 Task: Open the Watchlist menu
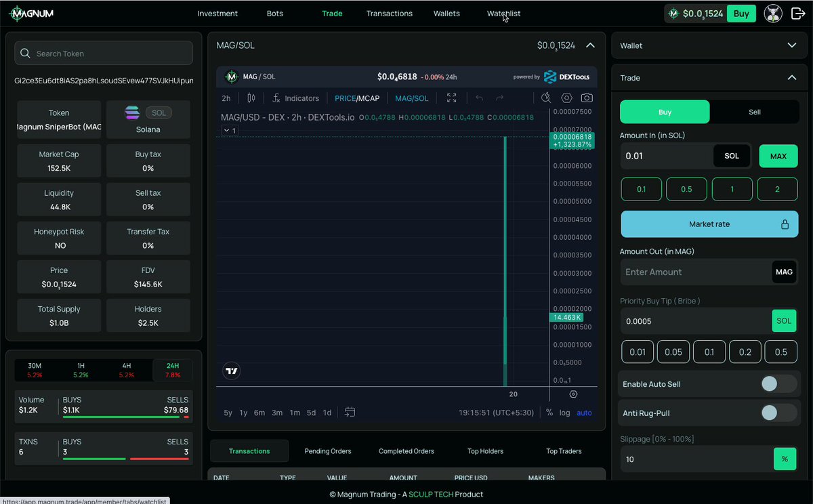(503, 14)
